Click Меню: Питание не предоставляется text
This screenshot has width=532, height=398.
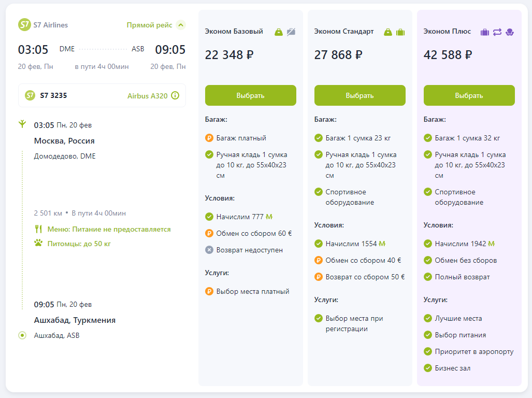coord(109,229)
